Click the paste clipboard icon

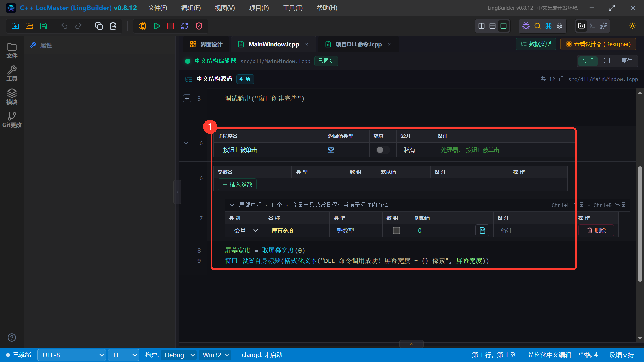tap(113, 26)
